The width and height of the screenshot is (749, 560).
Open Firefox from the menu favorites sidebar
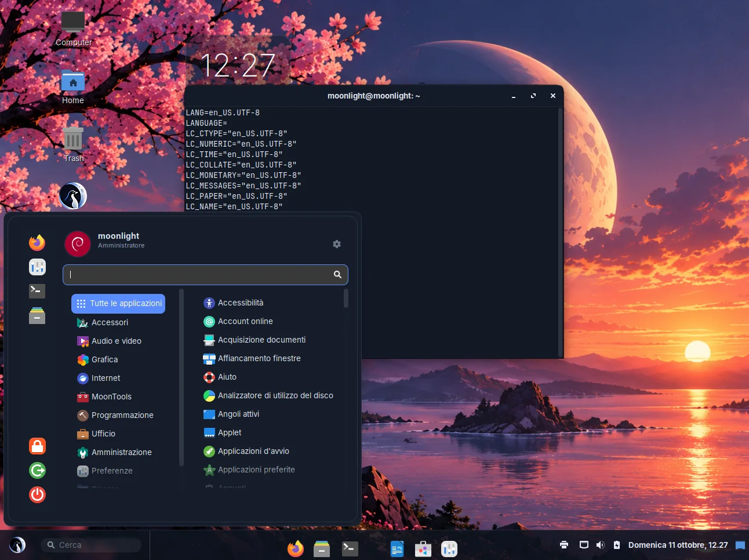37,242
